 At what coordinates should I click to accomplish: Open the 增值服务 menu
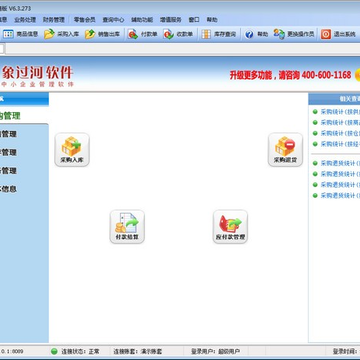171,20
